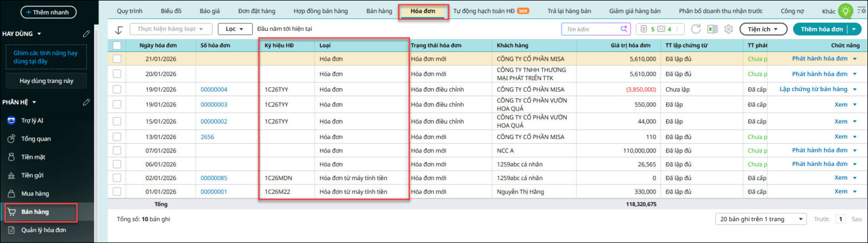The width and height of the screenshot is (868, 243).
Task: Click the Excel export icon
Action: click(712, 29)
